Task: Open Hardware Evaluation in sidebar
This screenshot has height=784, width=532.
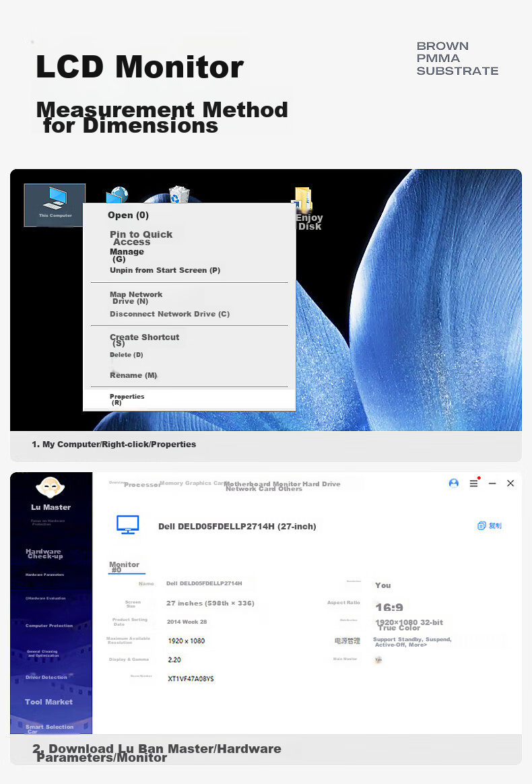Action: click(x=46, y=598)
